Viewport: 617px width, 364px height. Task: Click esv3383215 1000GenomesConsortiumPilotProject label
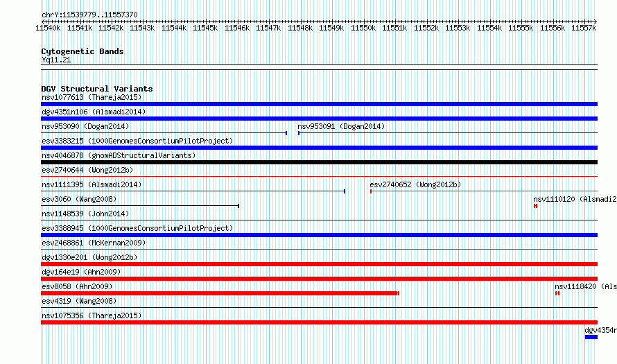137,141
